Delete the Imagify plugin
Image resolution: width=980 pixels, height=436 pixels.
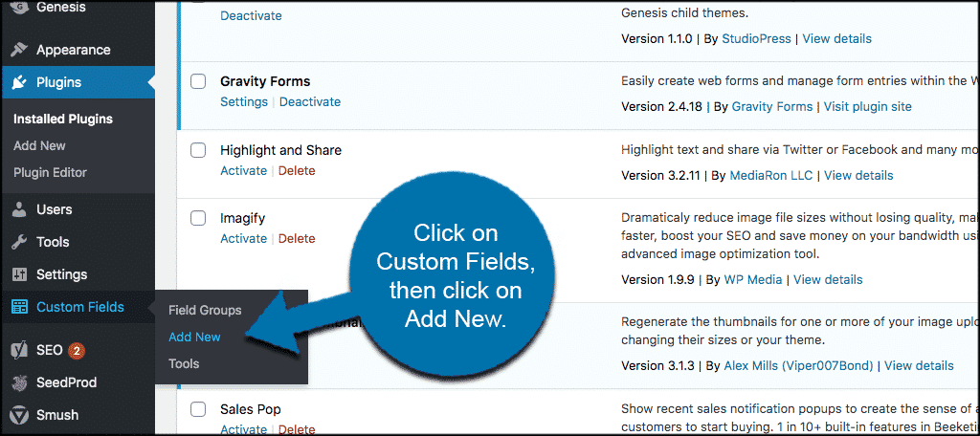pyautogui.click(x=297, y=239)
